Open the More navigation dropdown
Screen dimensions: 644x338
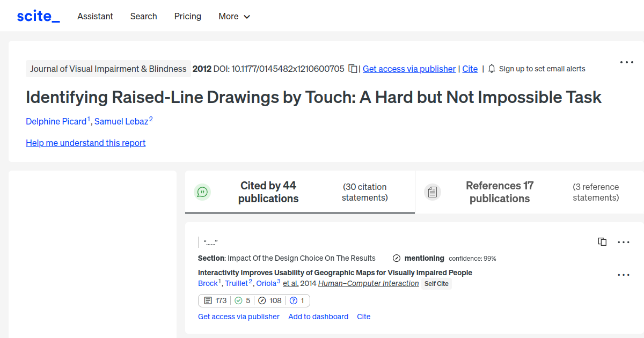pos(234,16)
